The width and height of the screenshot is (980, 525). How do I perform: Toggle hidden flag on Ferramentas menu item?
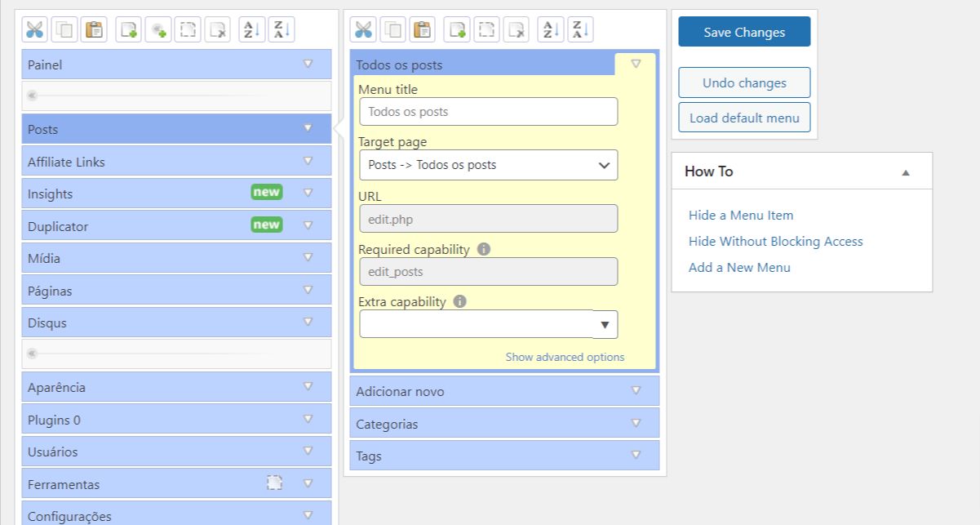[x=274, y=483]
